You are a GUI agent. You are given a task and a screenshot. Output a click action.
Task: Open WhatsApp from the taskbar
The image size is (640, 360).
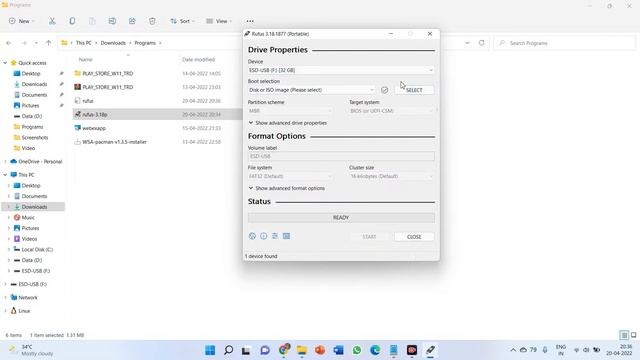pyautogui.click(x=357, y=350)
